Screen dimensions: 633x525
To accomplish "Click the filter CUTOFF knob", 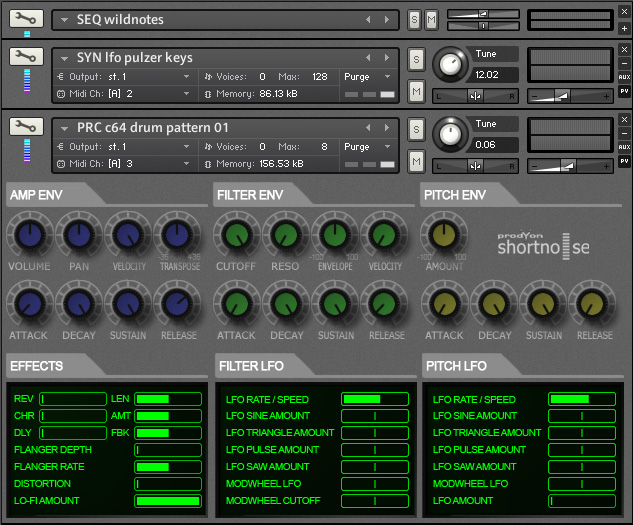I will click(x=236, y=236).
